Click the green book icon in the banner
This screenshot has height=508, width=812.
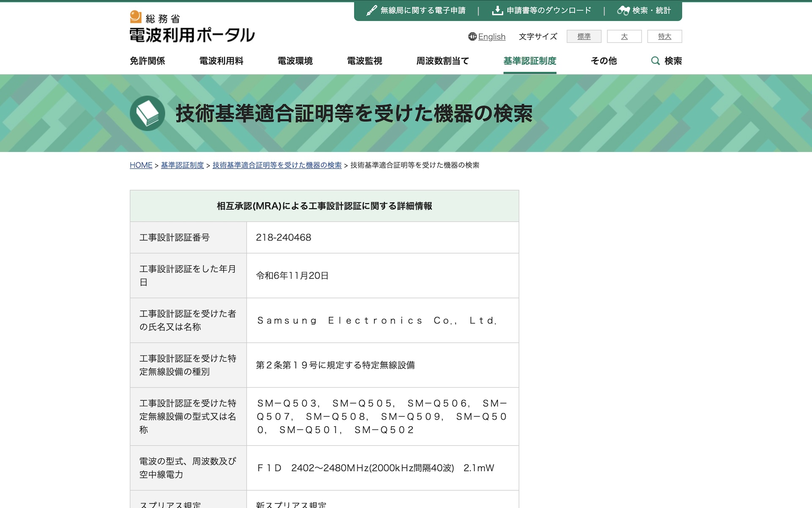147,113
